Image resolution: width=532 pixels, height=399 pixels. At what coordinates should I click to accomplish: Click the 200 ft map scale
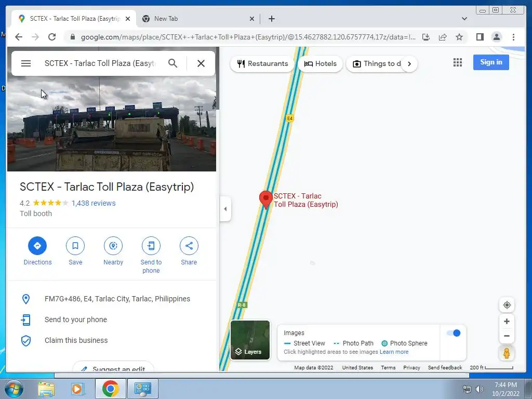(491, 367)
